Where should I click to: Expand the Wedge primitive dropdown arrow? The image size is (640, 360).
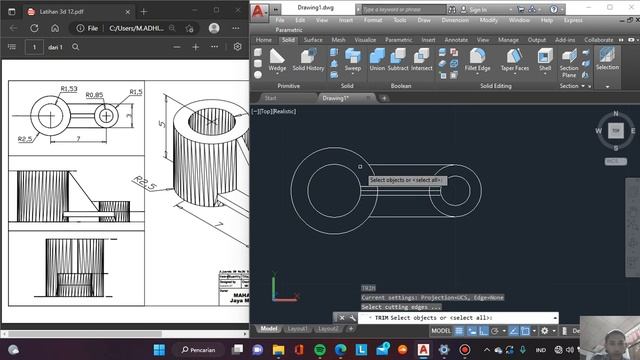pos(277,74)
